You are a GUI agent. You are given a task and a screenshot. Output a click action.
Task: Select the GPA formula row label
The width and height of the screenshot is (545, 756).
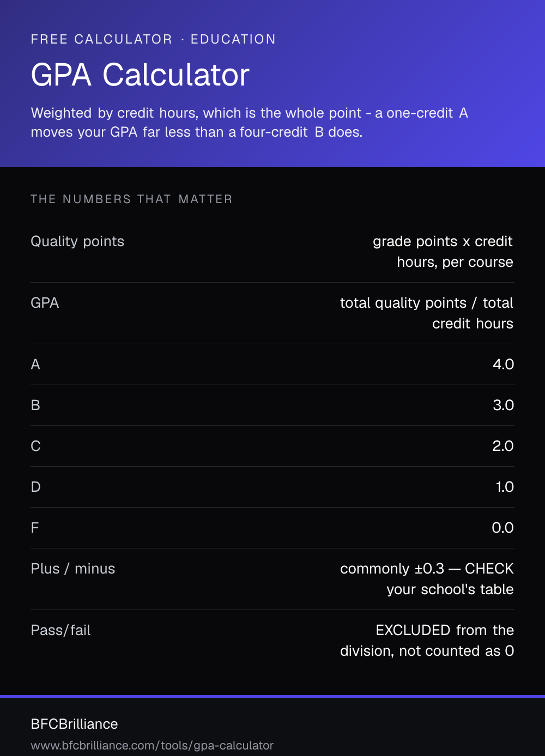tap(45, 303)
